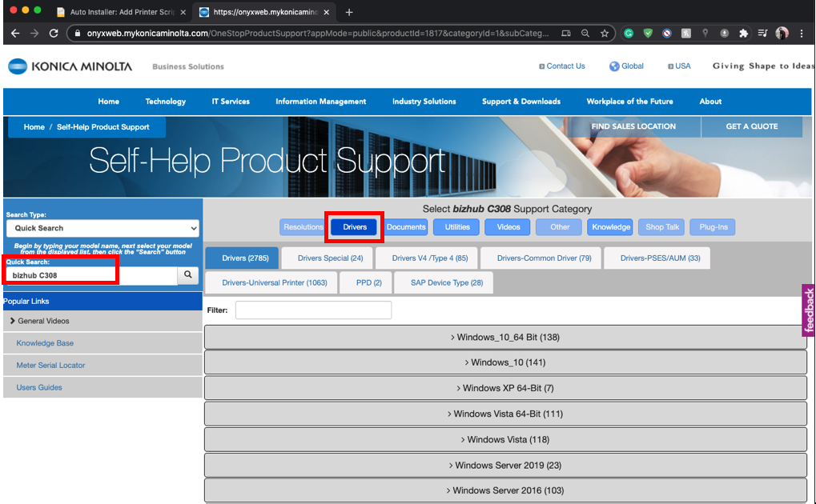The height and width of the screenshot is (504, 816).
Task: Click the Konica Minolta logo
Action: coord(70,66)
